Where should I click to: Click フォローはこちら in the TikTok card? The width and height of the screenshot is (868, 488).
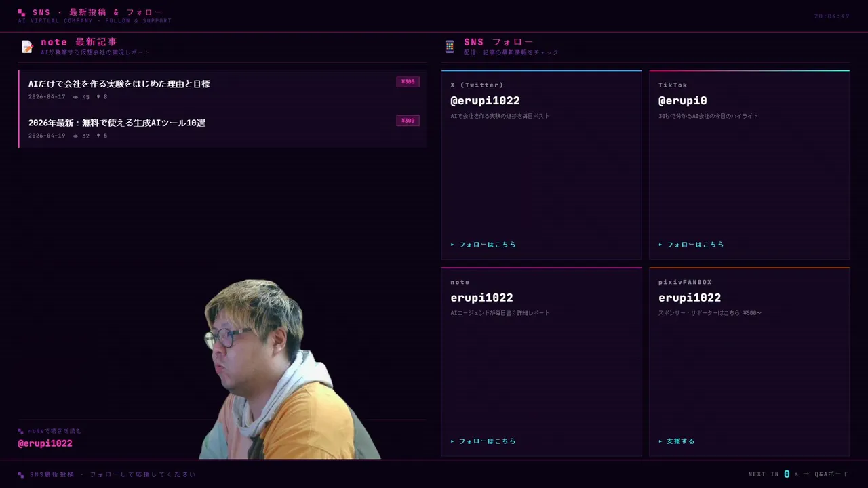[691, 245]
